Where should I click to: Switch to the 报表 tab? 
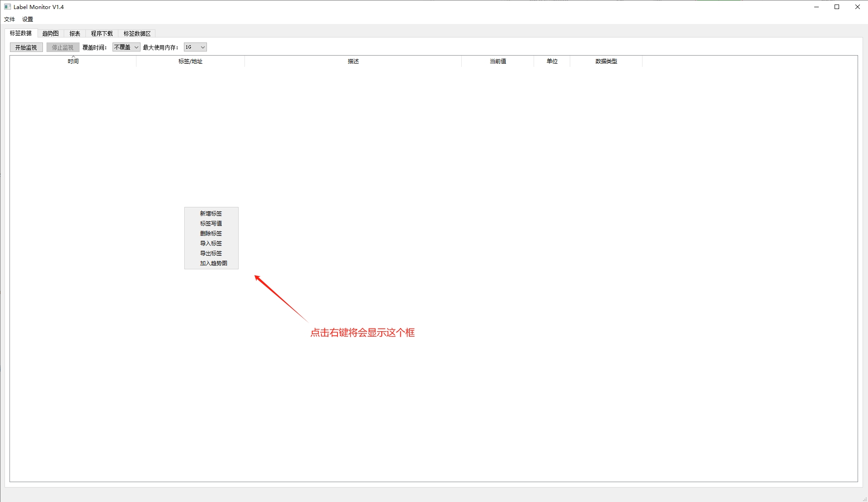[x=75, y=33]
